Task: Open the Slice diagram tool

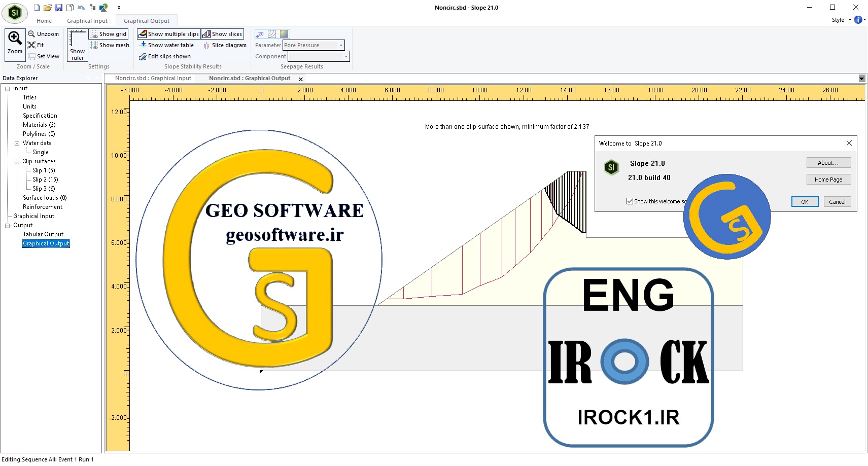Action: (x=225, y=45)
